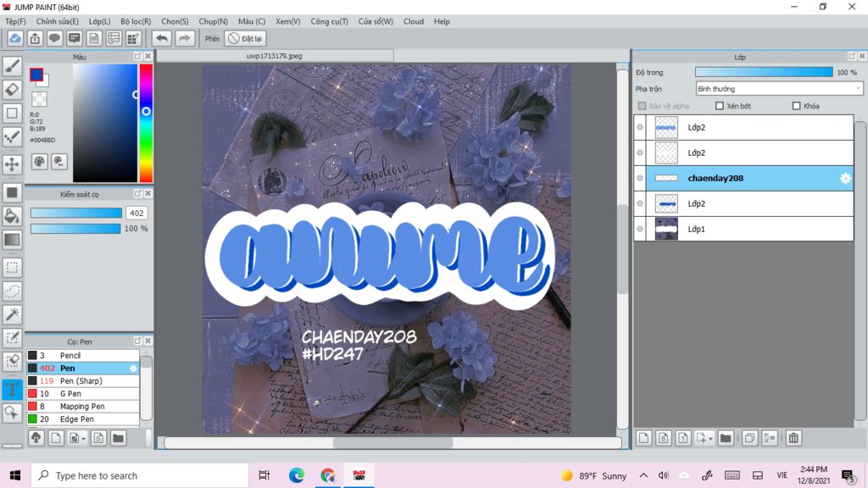The height and width of the screenshot is (488, 868).
Task: Select the Selection Eraser tool
Action: 12,361
